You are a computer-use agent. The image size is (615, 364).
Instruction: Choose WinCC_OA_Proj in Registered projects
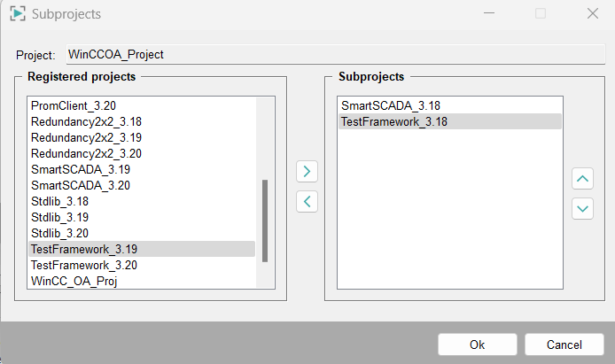tap(74, 281)
